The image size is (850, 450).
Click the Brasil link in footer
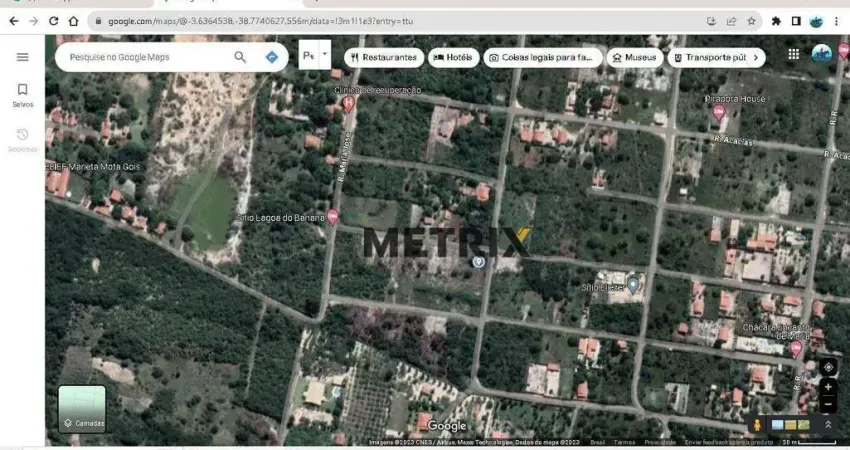click(x=597, y=442)
